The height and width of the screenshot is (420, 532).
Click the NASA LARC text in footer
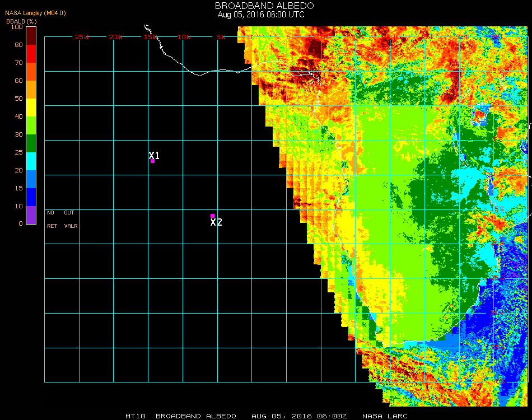pyautogui.click(x=385, y=416)
